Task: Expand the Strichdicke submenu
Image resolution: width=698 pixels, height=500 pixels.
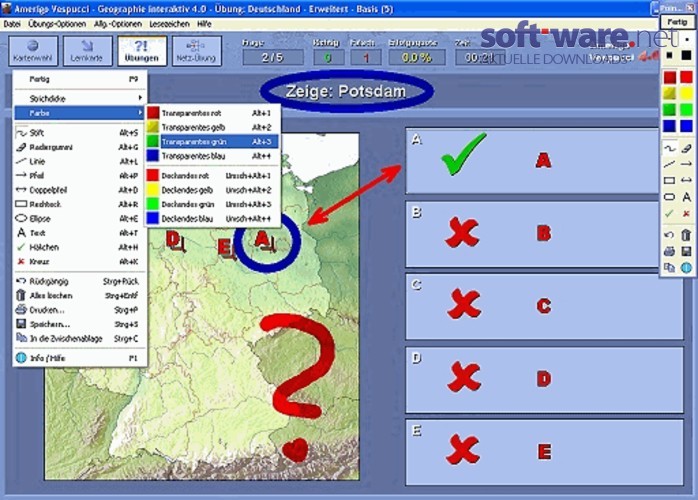Action: (80, 98)
